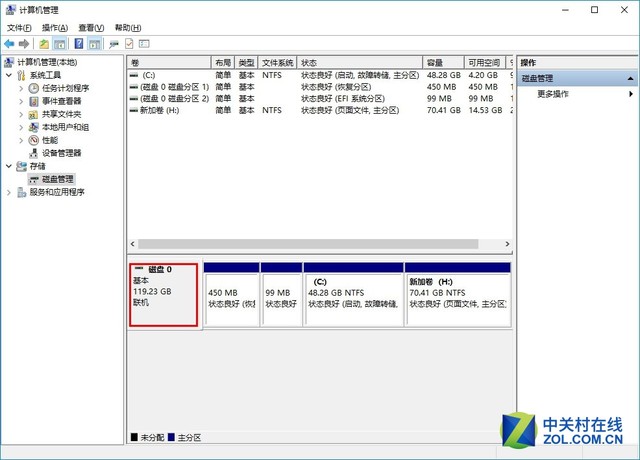Viewport: 640px width, 460px height.
Task: Select 本地用户和组 in the tree
Action: pyautogui.click(x=65, y=127)
